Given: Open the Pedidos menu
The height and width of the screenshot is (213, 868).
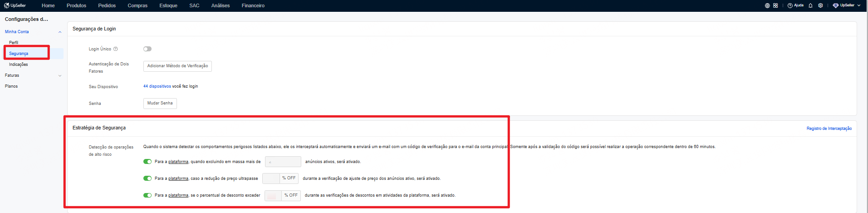Looking at the screenshot, I should point(107,5).
